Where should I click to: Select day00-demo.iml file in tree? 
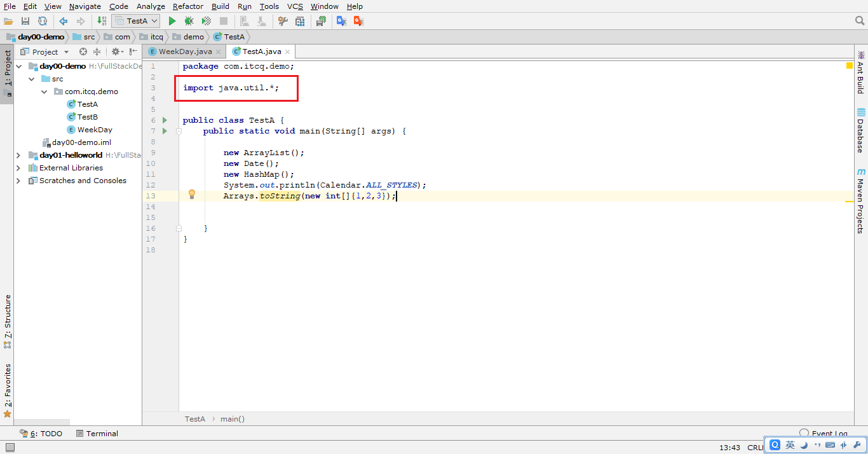pos(76,142)
